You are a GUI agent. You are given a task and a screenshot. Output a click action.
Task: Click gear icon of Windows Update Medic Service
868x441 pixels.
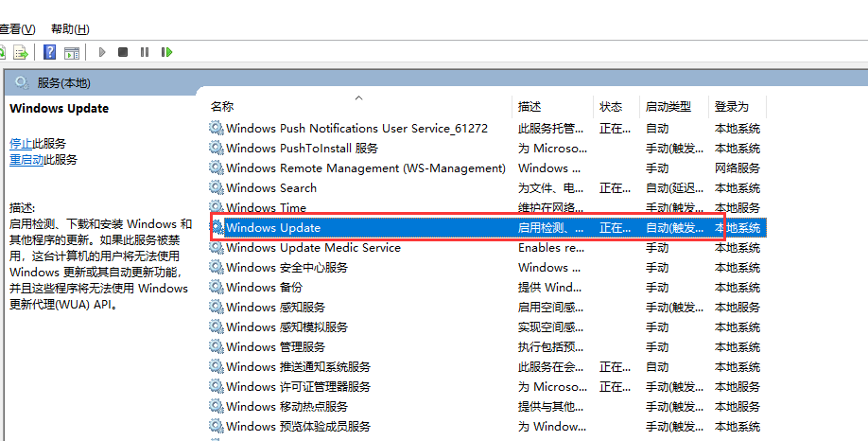(x=216, y=247)
